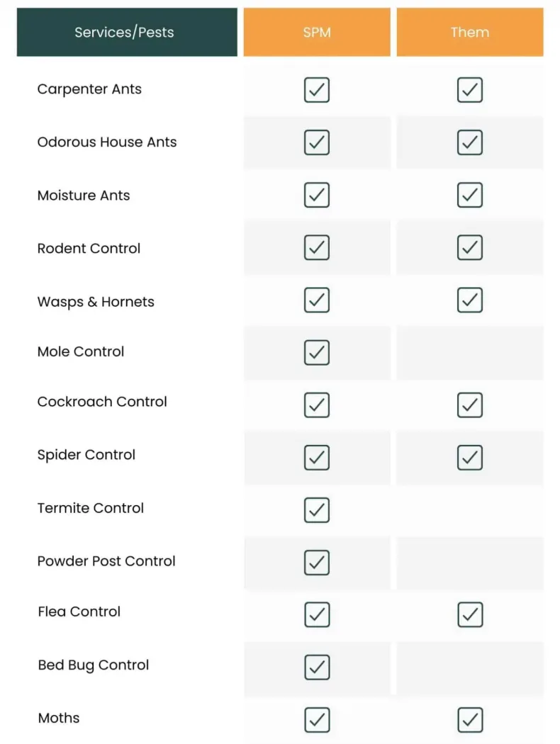Click the orange SPM column header
This screenshot has height=744, width=560.
pyautogui.click(x=317, y=33)
